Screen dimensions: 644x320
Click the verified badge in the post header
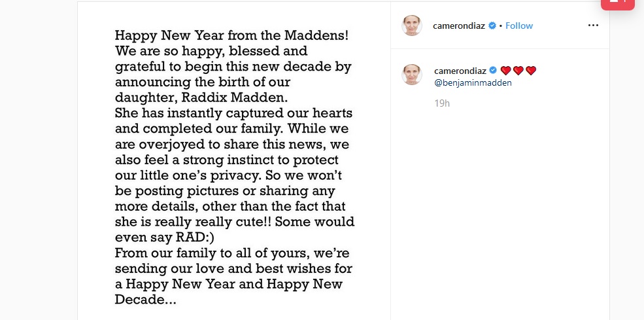pos(492,26)
